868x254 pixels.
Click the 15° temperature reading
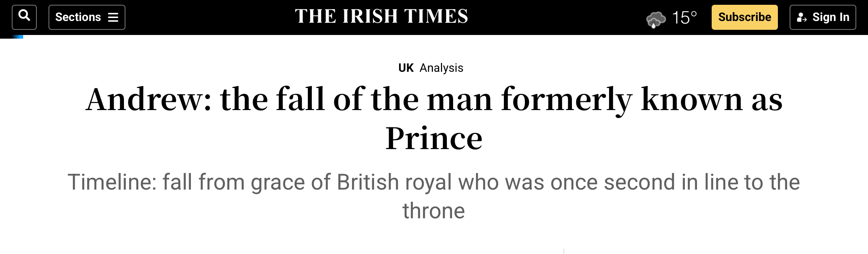pyautogui.click(x=684, y=18)
